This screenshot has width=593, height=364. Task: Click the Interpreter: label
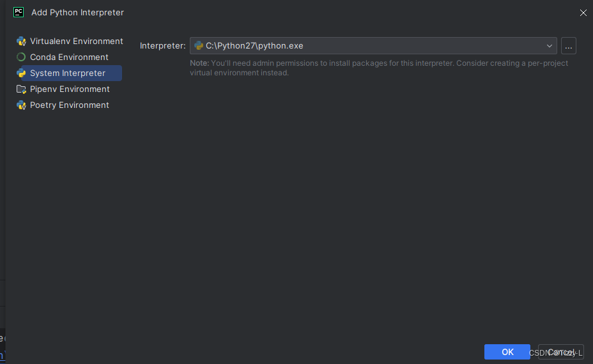162,46
